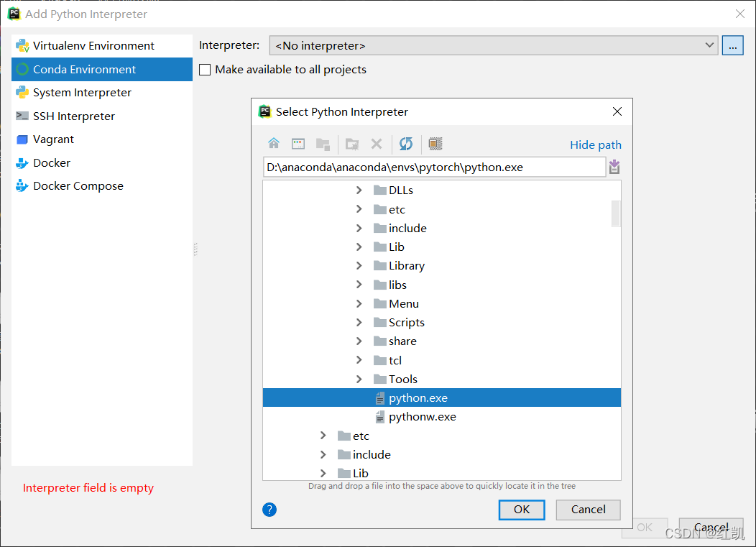Click the Conda Environment circle icon
The image size is (756, 547).
coord(22,70)
